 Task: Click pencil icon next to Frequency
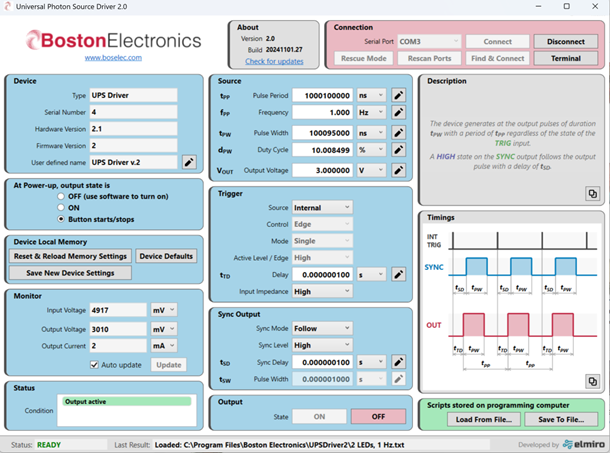tap(398, 112)
